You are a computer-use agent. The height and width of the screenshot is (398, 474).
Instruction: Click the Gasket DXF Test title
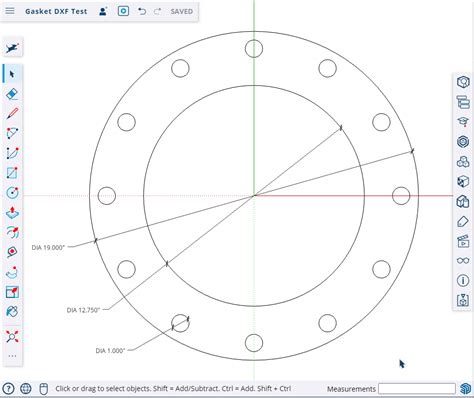(56, 11)
